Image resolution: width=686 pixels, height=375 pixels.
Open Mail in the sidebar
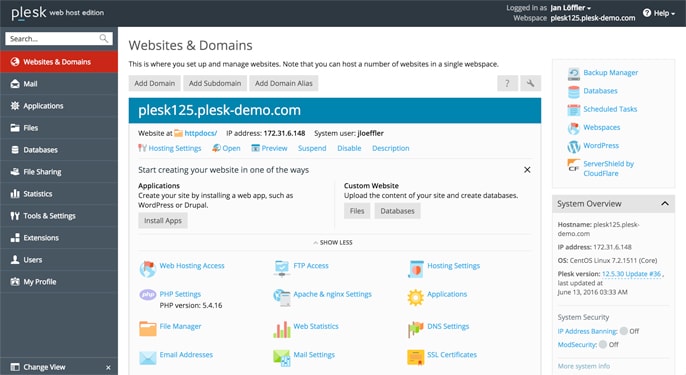pyautogui.click(x=59, y=84)
